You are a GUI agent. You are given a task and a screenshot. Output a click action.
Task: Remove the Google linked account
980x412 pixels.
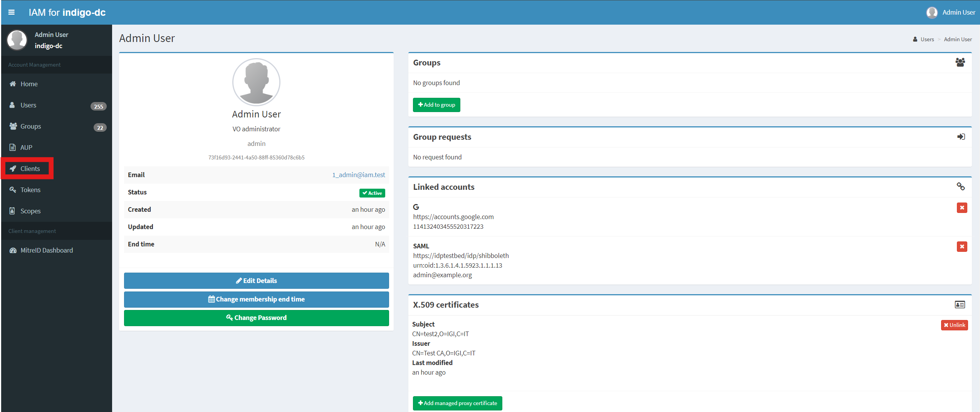click(962, 208)
